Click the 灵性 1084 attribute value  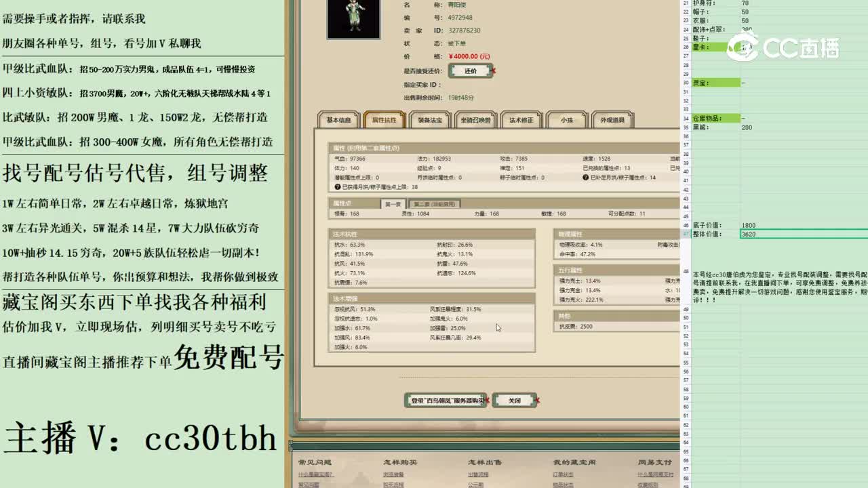click(x=415, y=213)
